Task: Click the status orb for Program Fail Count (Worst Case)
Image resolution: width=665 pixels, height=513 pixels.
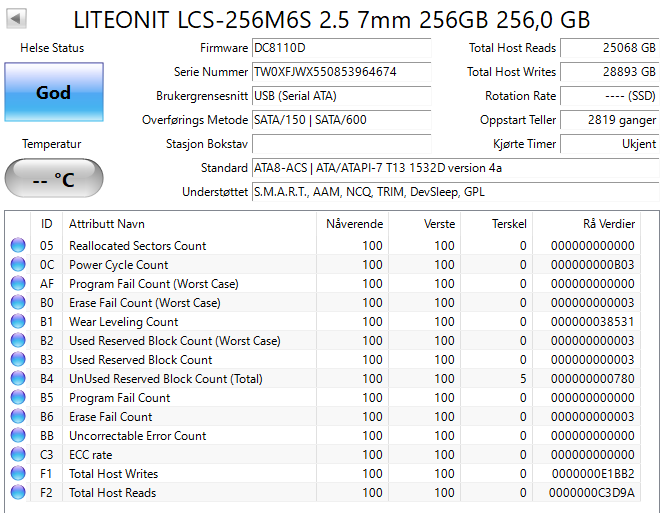Action: 18,284
